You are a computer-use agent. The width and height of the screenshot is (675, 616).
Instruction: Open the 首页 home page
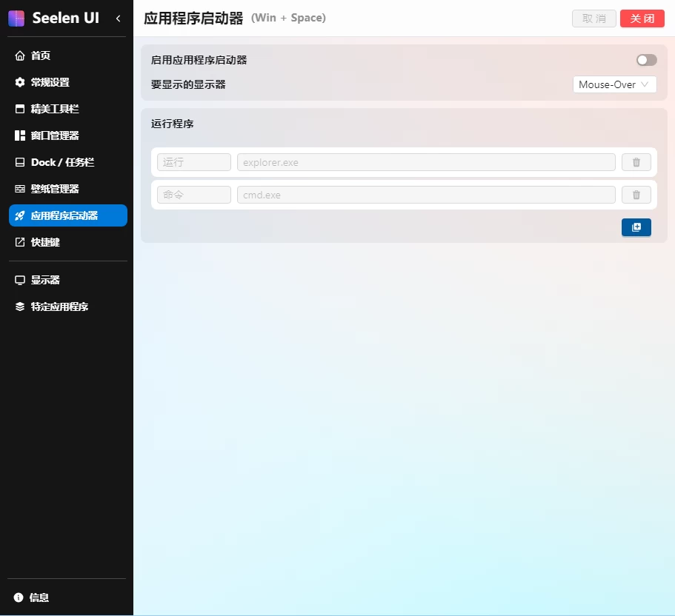click(x=41, y=56)
